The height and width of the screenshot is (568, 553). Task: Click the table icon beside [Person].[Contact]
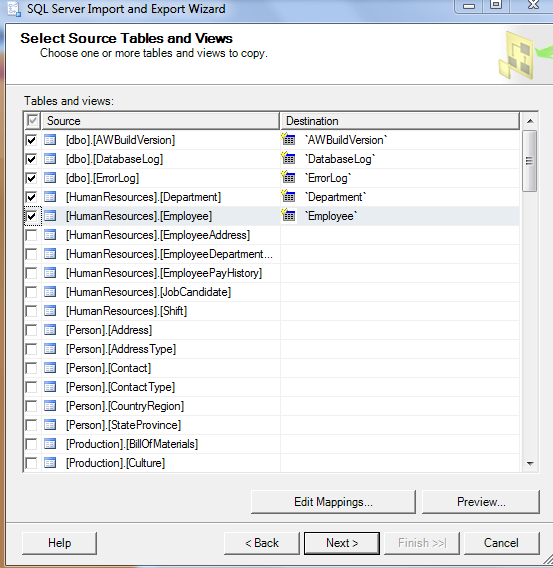(x=50, y=368)
